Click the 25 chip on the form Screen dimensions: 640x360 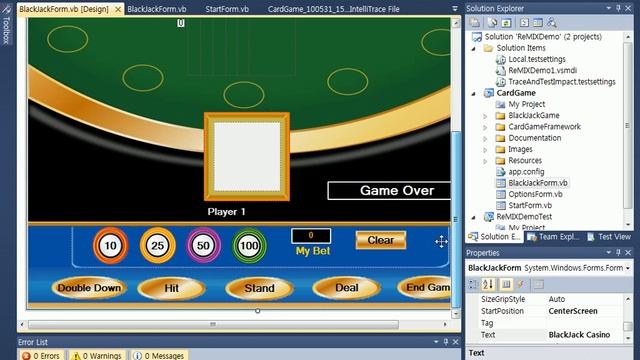[x=158, y=246]
